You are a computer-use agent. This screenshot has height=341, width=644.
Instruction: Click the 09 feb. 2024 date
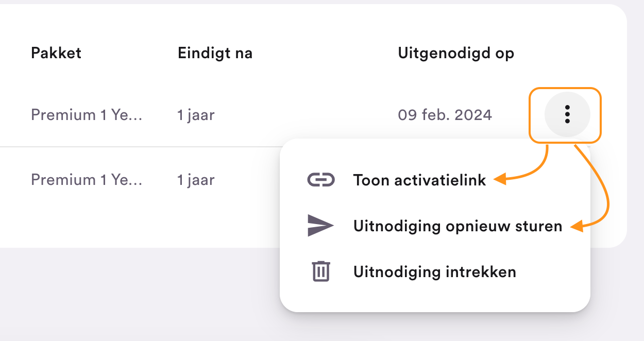445,114
